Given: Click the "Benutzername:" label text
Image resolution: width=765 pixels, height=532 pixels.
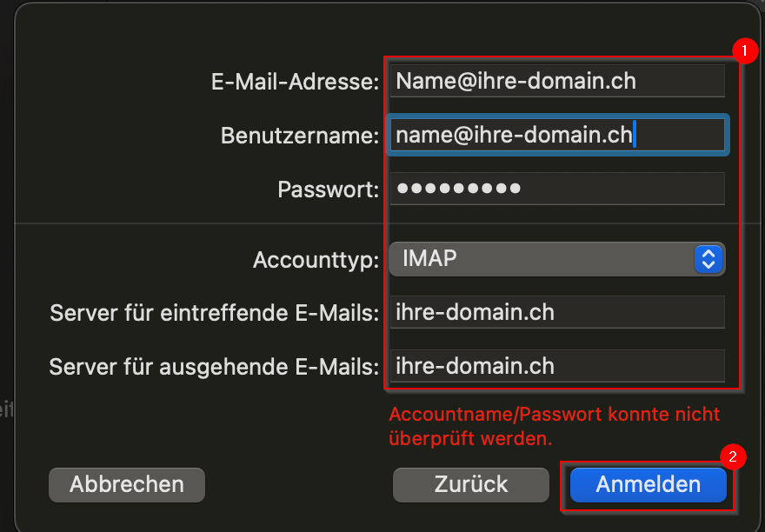Looking at the screenshot, I should tap(300, 136).
